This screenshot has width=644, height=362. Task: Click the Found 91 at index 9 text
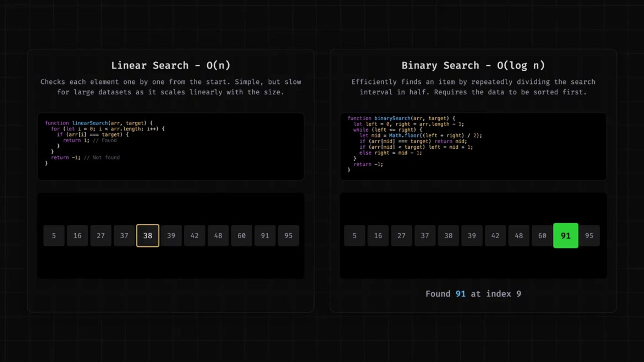[473, 294]
